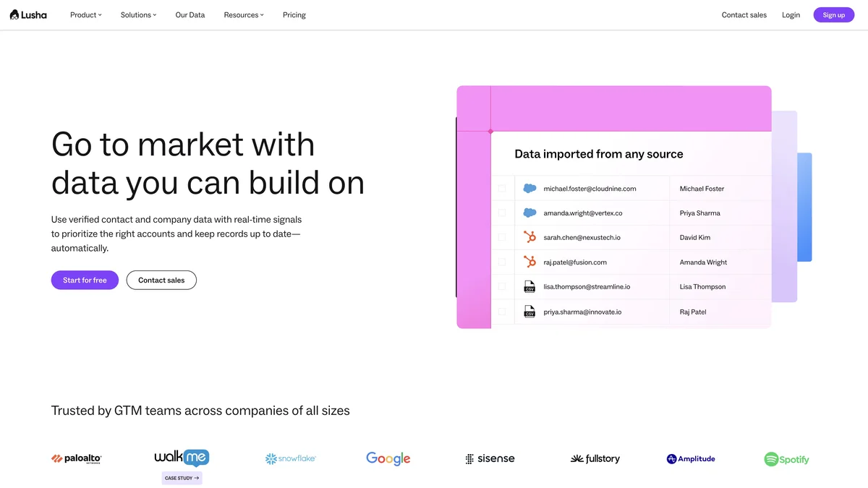The image size is (868, 488).
Task: Click the email priya.sharma@innovate.io
Action: pyautogui.click(x=582, y=312)
